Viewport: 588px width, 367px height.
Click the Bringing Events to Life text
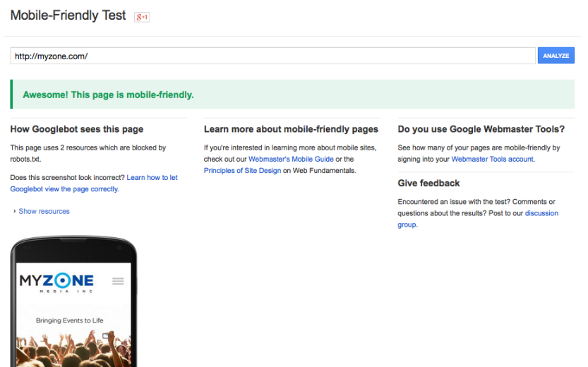(x=70, y=320)
